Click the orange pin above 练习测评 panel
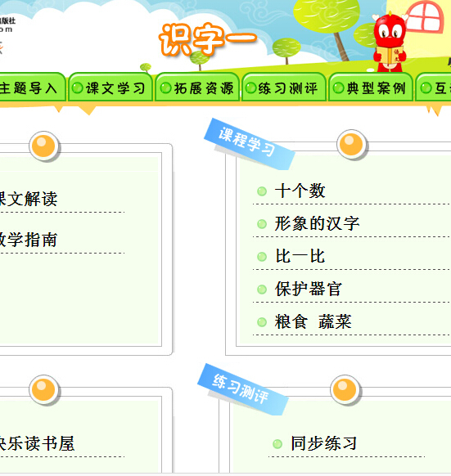The width and height of the screenshot is (451, 476). (x=345, y=390)
